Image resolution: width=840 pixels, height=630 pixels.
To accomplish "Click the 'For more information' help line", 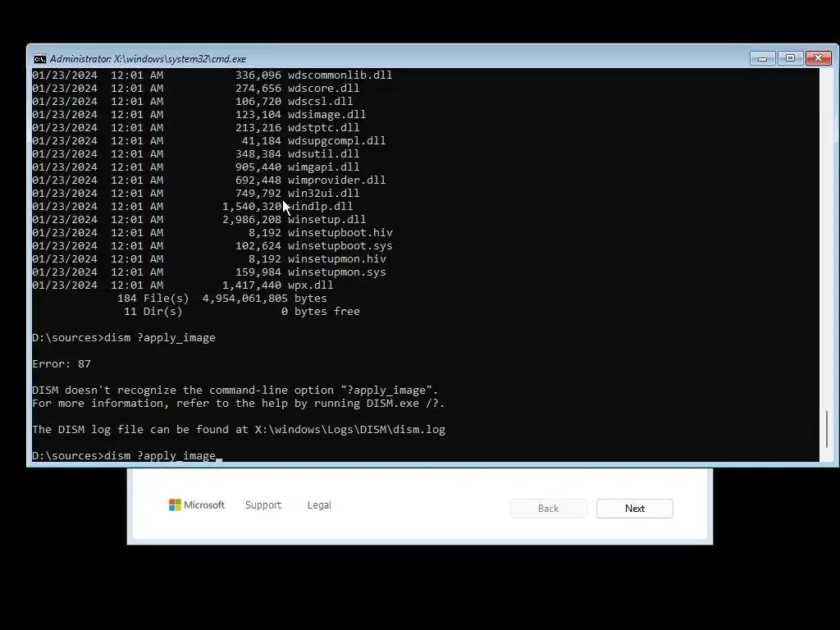I will [x=239, y=404].
